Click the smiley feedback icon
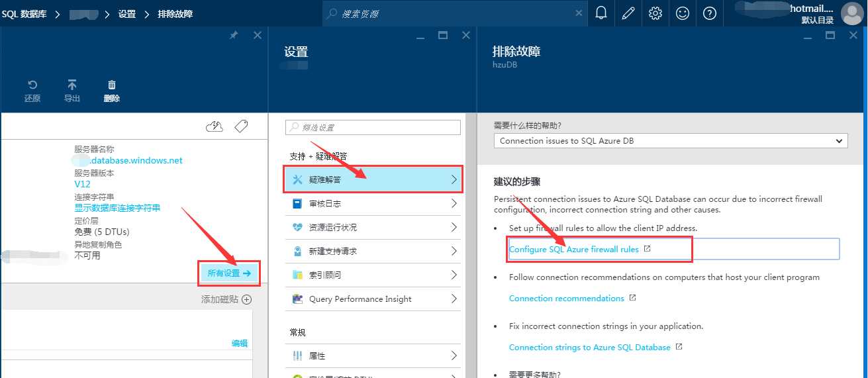Viewport: 868px width, 378px height. click(x=682, y=13)
